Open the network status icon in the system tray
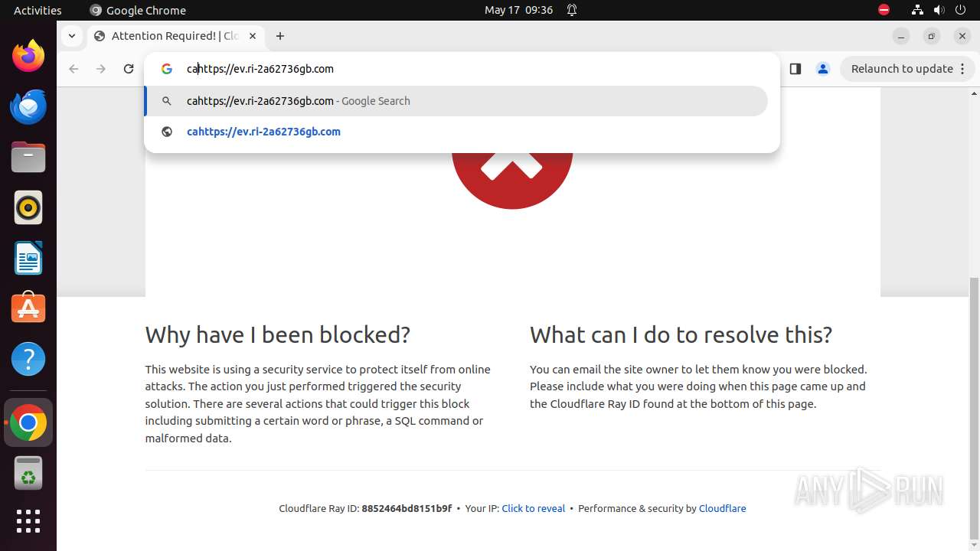Viewport: 980px width, 551px height. coord(917,10)
